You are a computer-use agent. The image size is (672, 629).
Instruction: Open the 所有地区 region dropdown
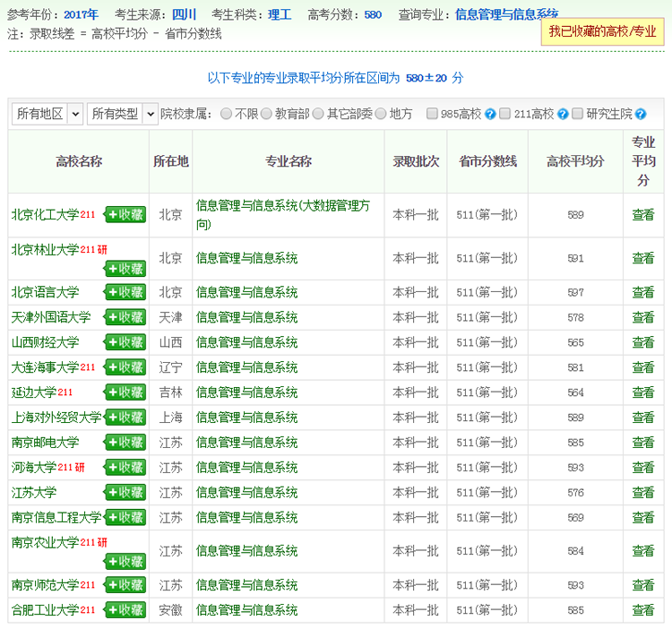click(x=47, y=114)
